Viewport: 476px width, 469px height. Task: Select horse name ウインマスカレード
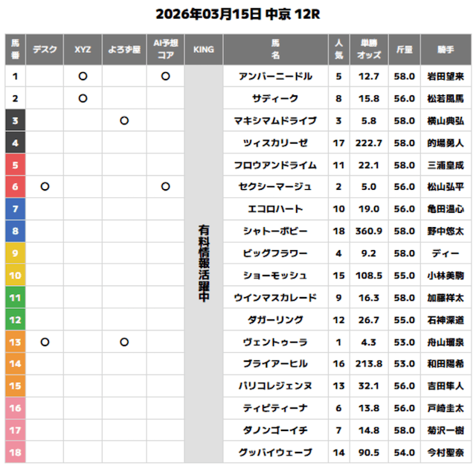click(x=275, y=298)
